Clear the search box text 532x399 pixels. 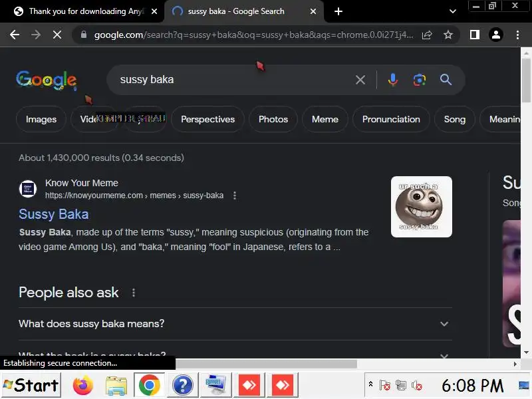coord(360,80)
